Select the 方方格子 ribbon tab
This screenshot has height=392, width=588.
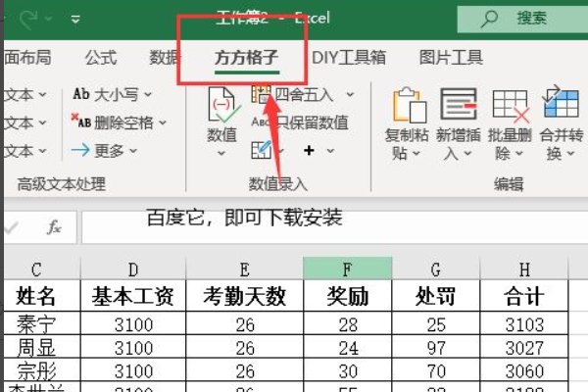tap(246, 59)
